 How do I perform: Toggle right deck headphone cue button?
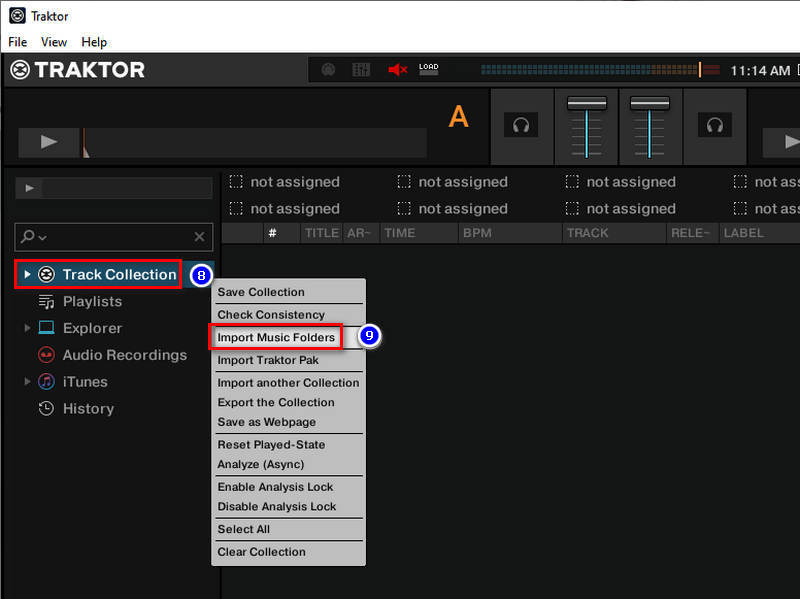[x=715, y=125]
